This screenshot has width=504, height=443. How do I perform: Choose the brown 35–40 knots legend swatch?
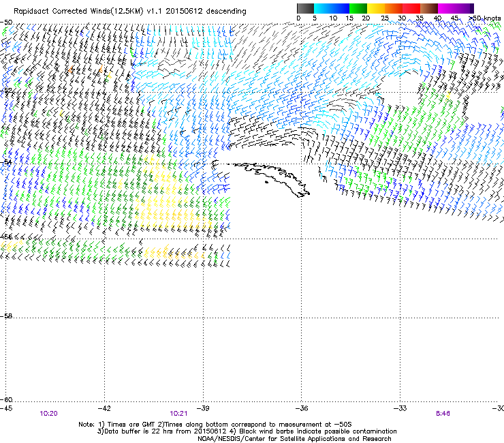(429, 8)
